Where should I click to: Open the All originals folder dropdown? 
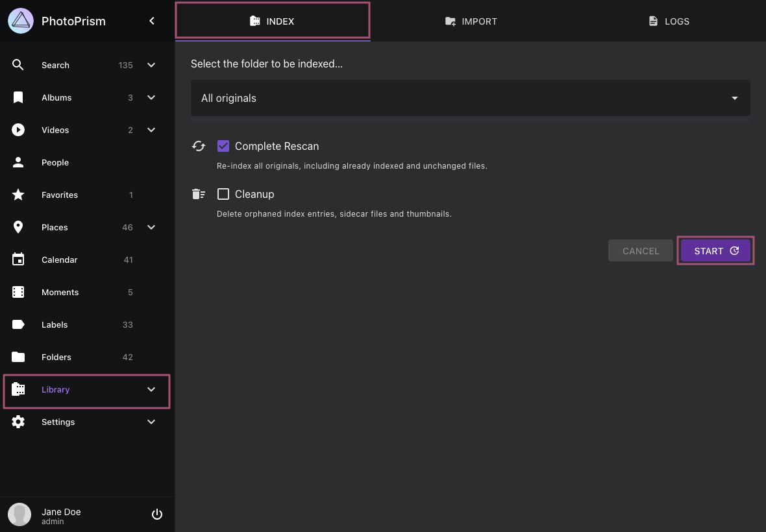coord(470,98)
